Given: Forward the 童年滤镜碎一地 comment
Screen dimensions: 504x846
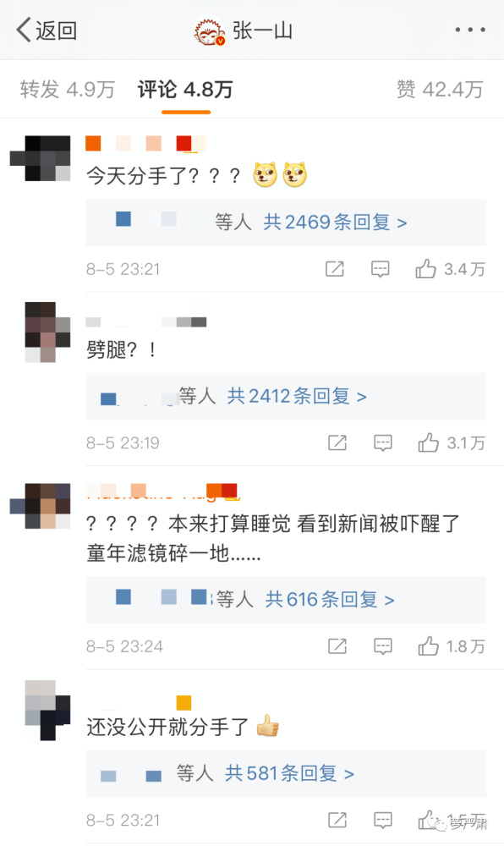Looking at the screenshot, I should pyautogui.click(x=337, y=646).
